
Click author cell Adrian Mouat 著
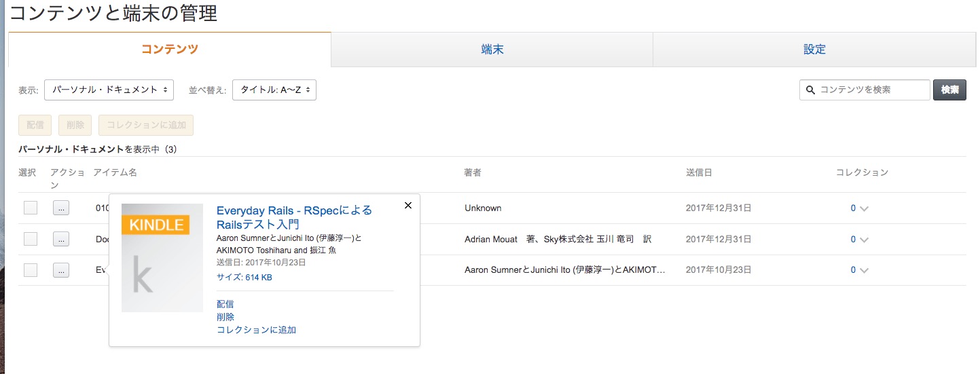pos(558,239)
